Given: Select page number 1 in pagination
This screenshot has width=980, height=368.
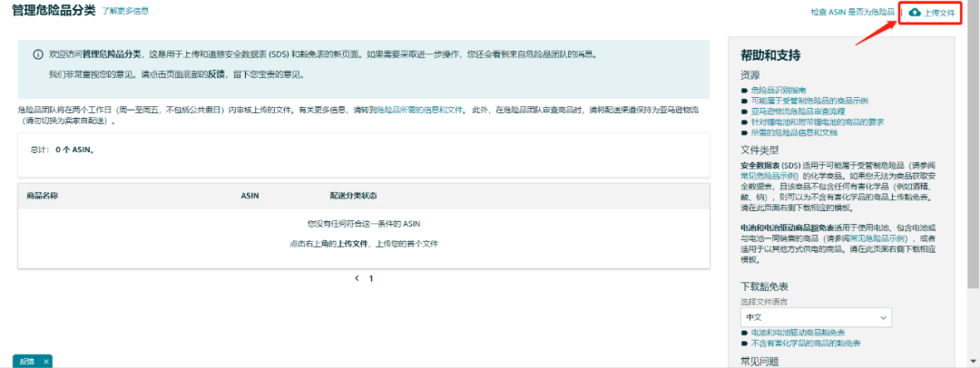Looking at the screenshot, I should (370, 278).
